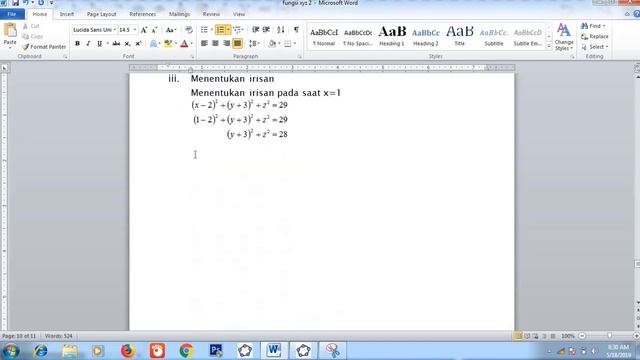Sort the selected text

pyautogui.click(x=281, y=30)
